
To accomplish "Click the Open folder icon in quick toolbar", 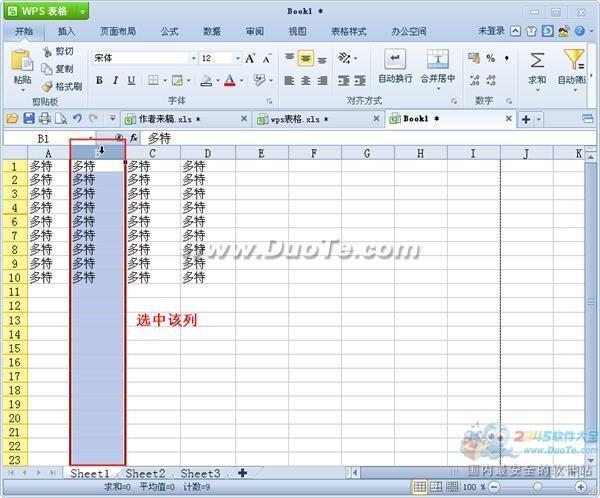I will (x=12, y=119).
